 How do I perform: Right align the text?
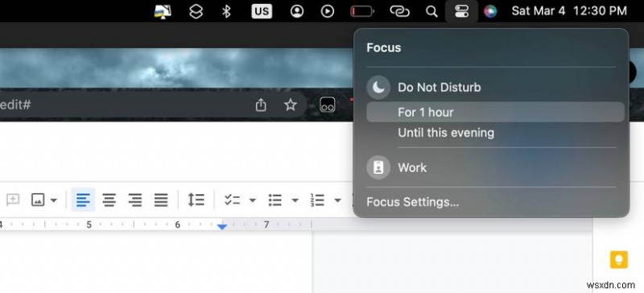[x=134, y=200]
